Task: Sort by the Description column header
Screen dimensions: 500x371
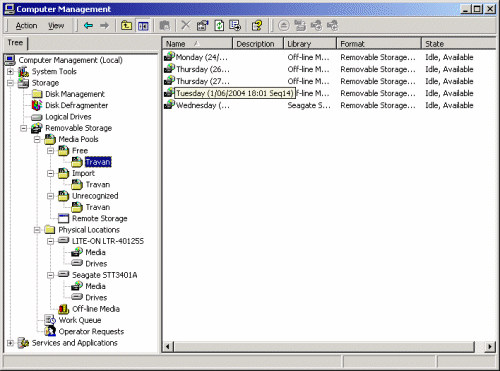Action: coord(258,44)
